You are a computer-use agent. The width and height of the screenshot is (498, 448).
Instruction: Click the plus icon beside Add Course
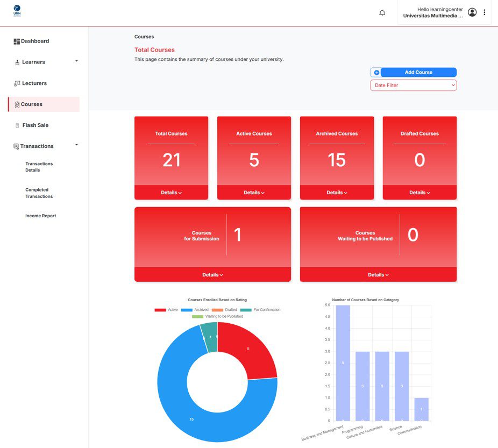(376, 73)
